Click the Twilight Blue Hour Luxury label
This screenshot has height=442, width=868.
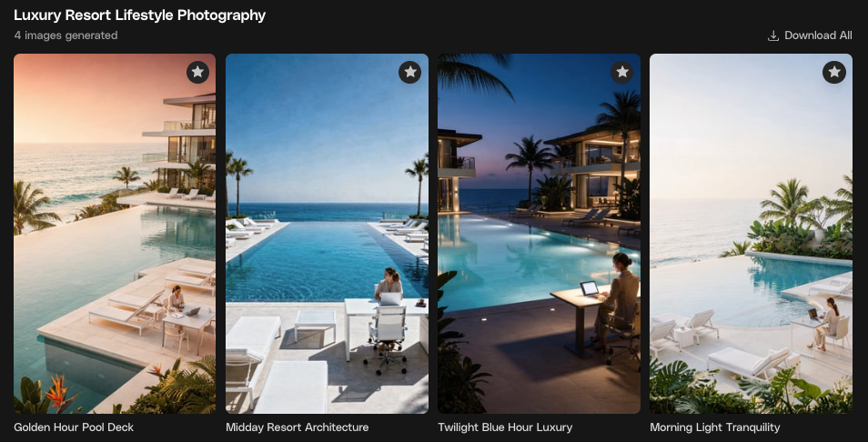pos(505,427)
